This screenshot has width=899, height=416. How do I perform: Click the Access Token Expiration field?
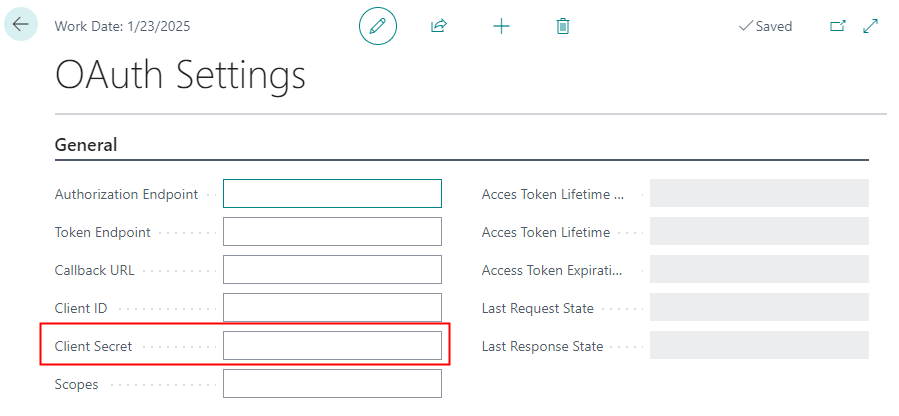coord(759,270)
